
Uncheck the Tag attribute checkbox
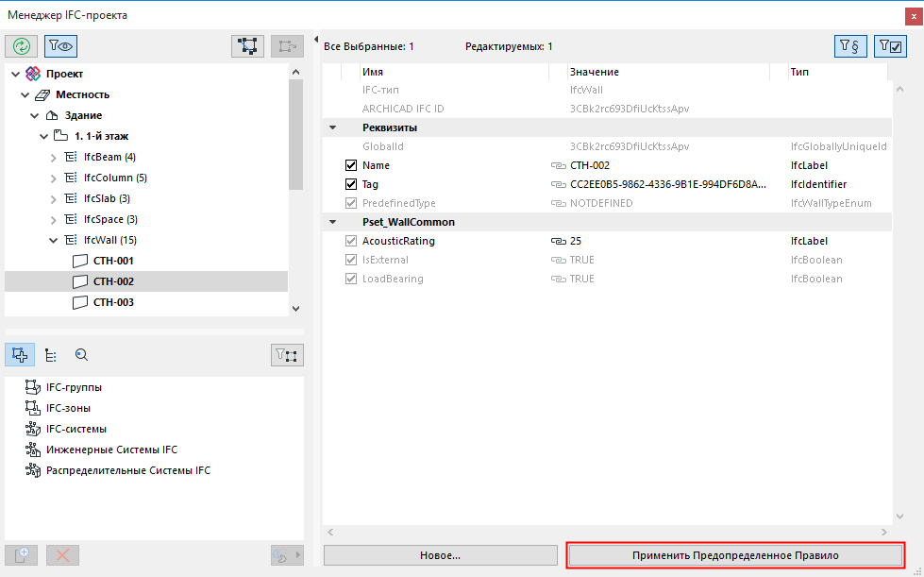tap(351, 184)
